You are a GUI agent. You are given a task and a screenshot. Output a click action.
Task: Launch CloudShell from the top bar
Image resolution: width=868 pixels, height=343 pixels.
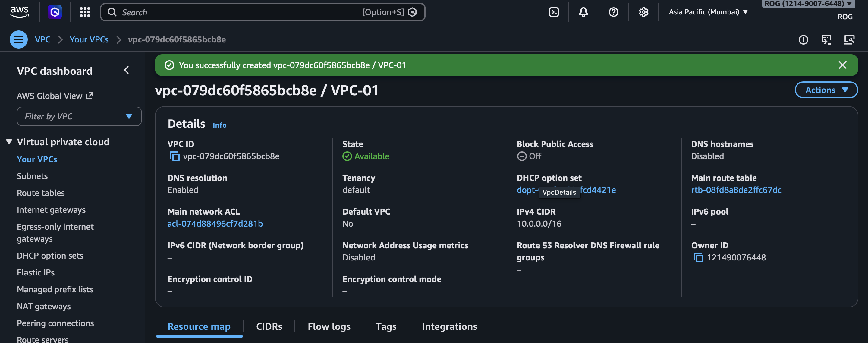[554, 12]
